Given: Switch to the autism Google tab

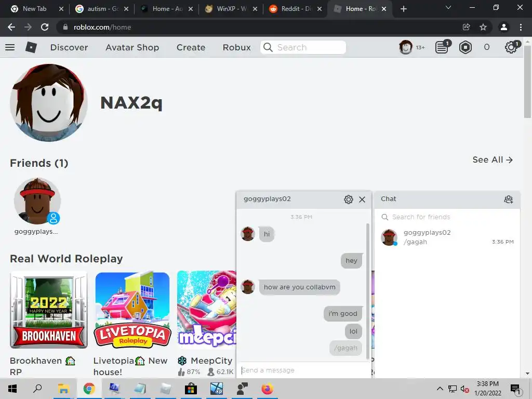Looking at the screenshot, I should point(102,9).
